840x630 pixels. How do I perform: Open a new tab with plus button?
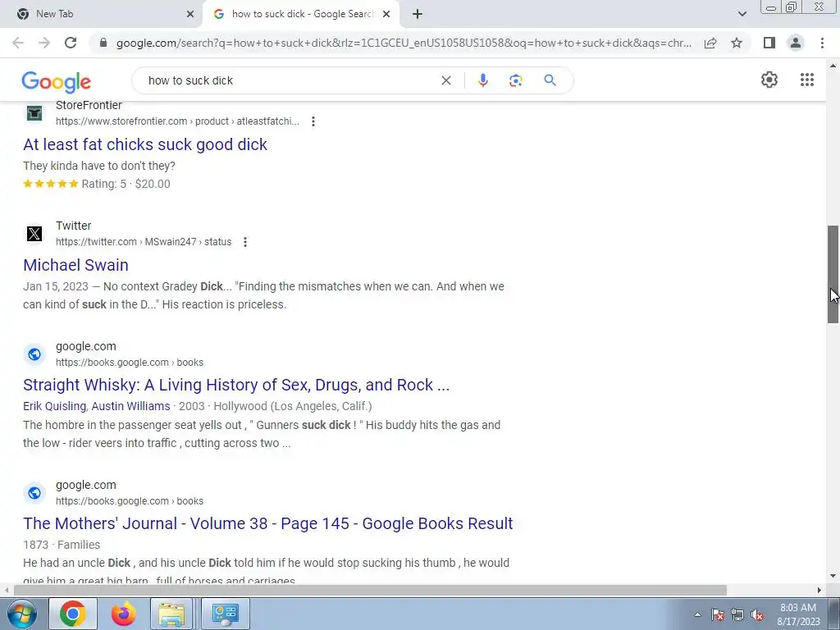point(418,14)
